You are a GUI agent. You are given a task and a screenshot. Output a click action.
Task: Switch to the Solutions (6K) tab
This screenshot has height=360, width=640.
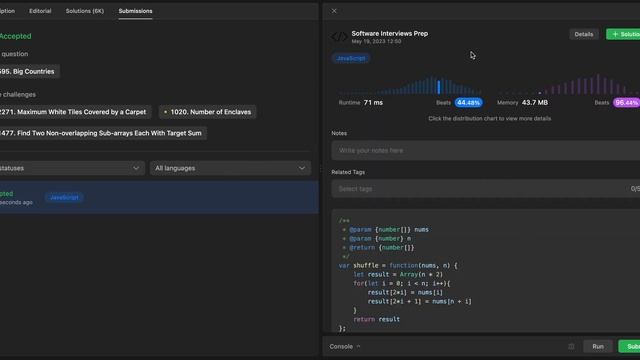point(85,11)
